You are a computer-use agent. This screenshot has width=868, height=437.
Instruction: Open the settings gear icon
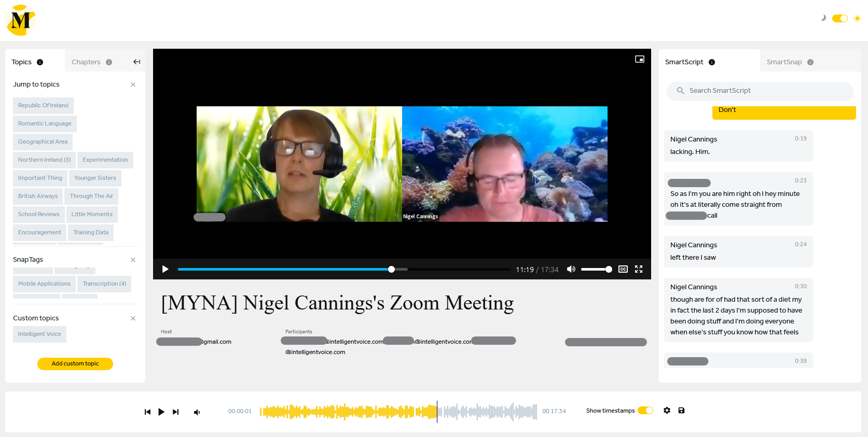[667, 411]
